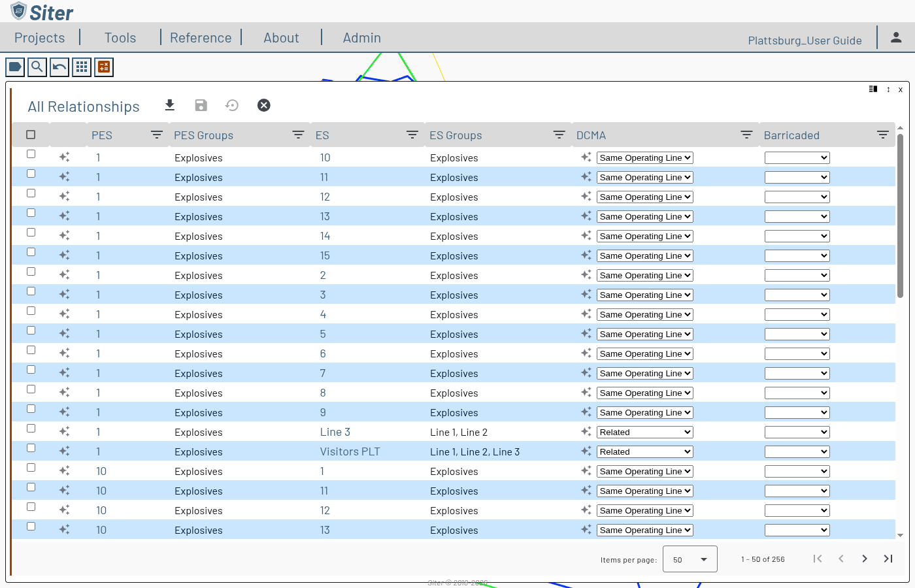Open the orange calculator tool icon

click(x=104, y=67)
